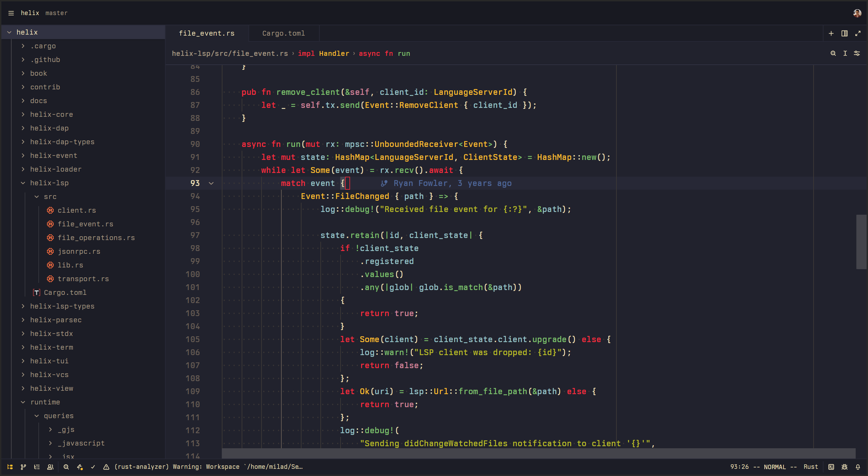Click the helix project name in title bar

click(x=30, y=13)
